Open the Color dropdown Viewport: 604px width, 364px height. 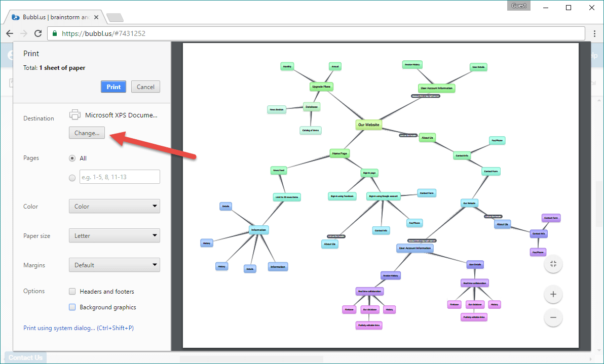pos(115,206)
